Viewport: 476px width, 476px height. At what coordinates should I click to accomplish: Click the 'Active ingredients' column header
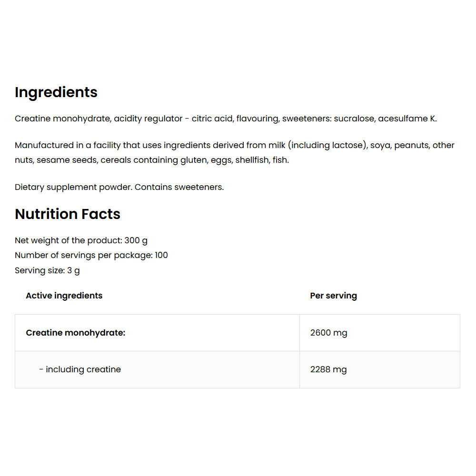[64, 296]
